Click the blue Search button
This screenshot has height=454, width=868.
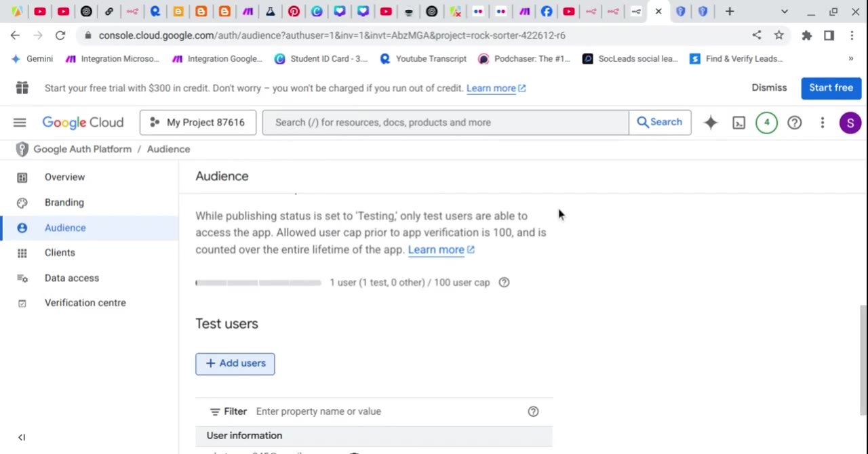coord(660,123)
